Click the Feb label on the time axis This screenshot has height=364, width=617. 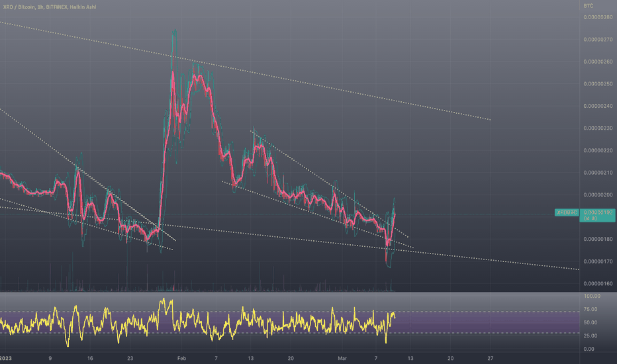[x=181, y=359]
